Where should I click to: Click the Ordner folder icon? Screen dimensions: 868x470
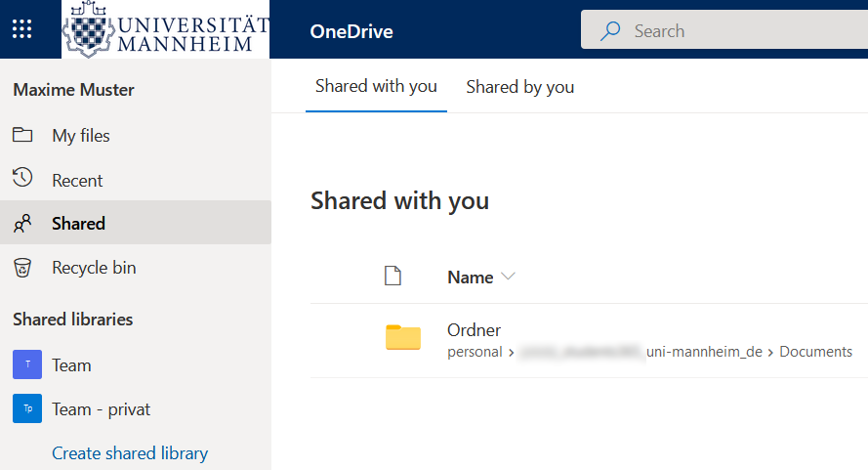(x=403, y=337)
